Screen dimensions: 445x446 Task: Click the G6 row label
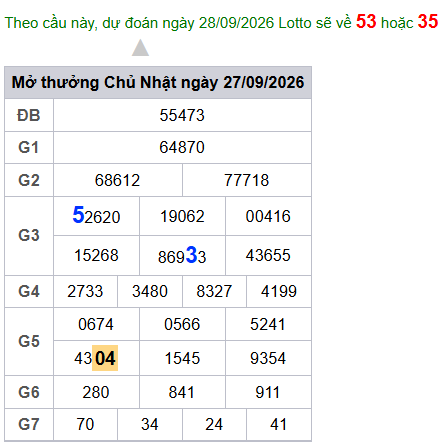(29, 392)
